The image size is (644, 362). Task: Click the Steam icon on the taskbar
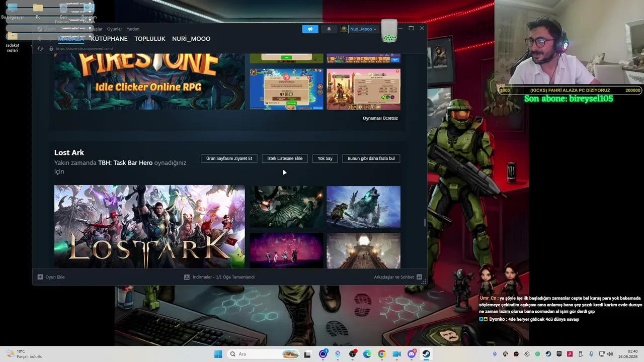[426, 354]
